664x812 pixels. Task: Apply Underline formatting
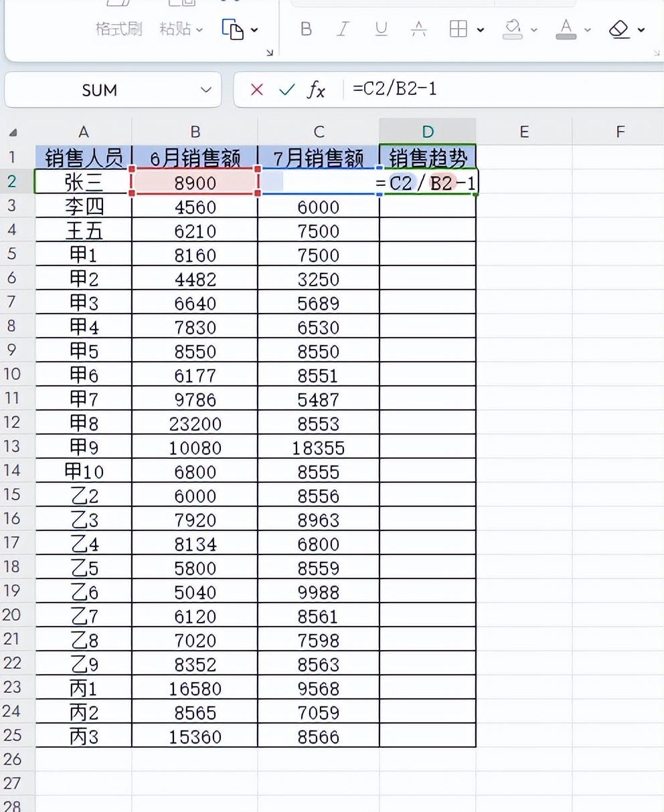pyautogui.click(x=382, y=29)
